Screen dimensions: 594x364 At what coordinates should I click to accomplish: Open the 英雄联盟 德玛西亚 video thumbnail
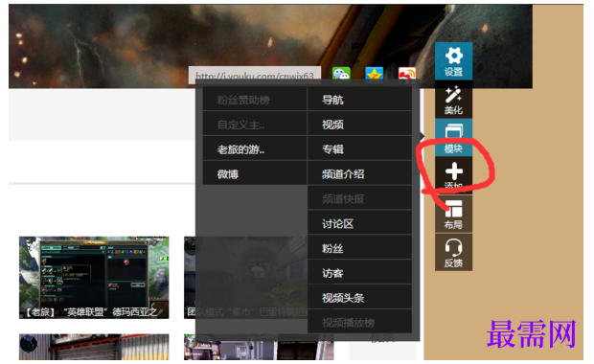(94, 277)
